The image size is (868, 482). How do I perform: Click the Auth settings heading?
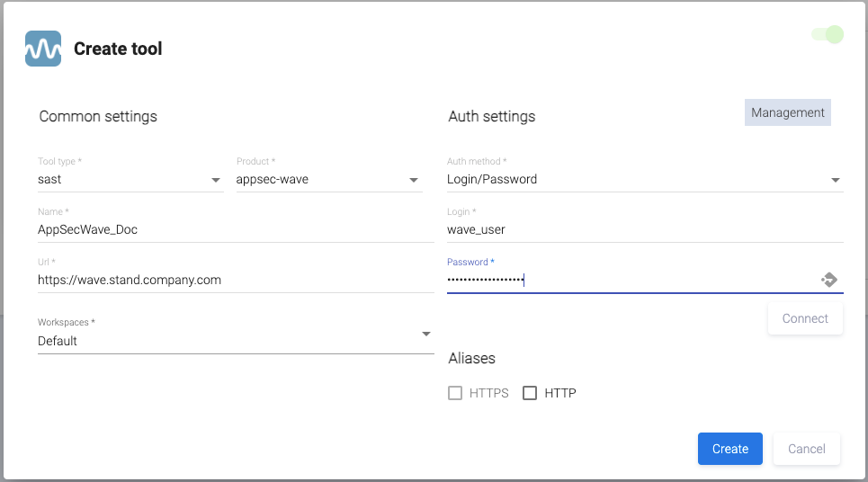click(x=491, y=117)
